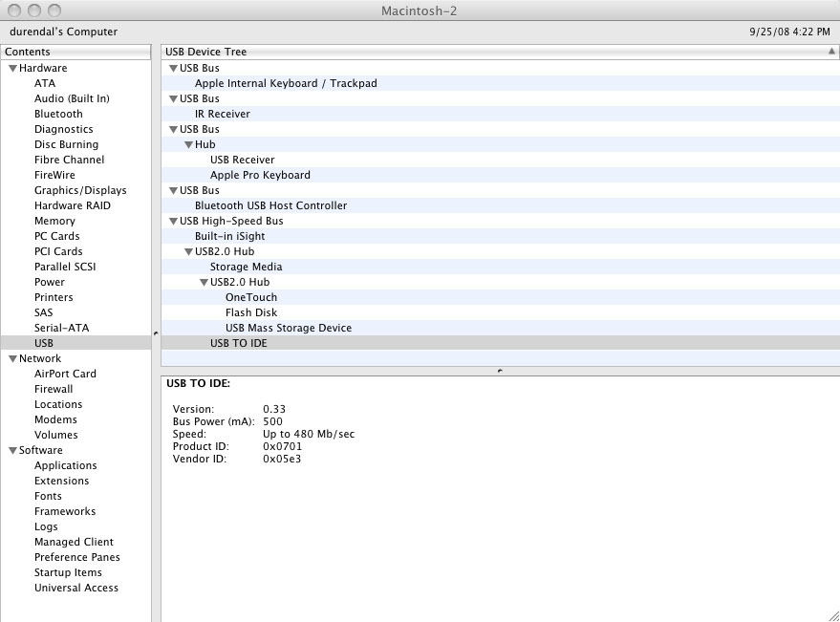
Task: Select Built-in iSight in device tree
Action: (x=227, y=236)
